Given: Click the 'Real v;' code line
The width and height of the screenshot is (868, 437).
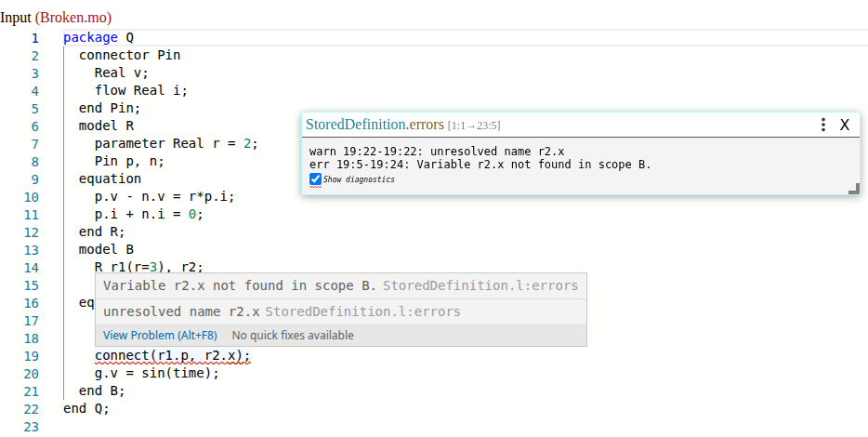Looking at the screenshot, I should tap(121, 73).
